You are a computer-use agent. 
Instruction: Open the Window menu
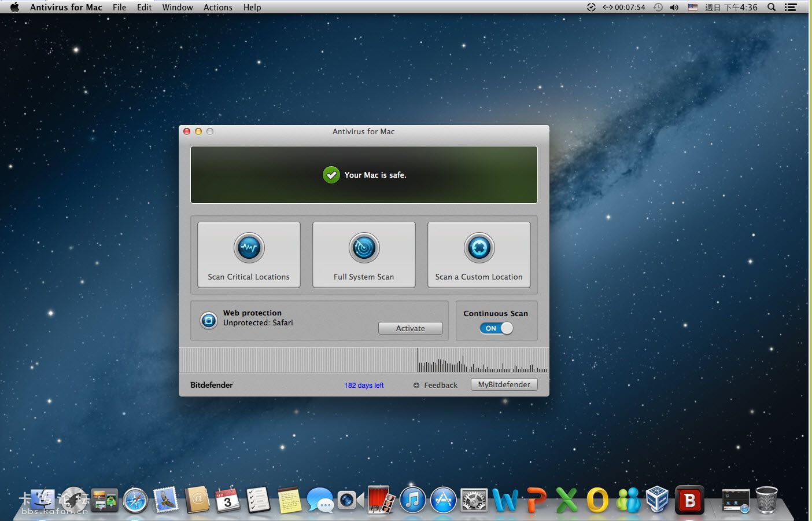pyautogui.click(x=178, y=7)
